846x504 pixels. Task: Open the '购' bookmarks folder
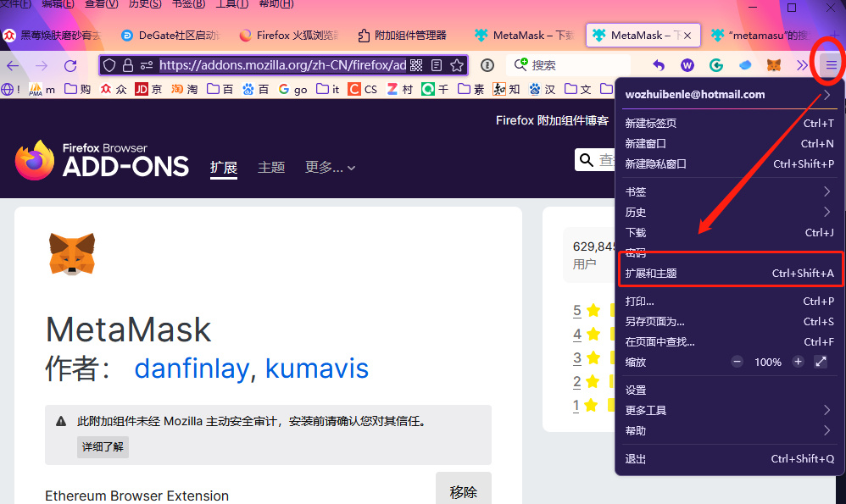pos(78,89)
